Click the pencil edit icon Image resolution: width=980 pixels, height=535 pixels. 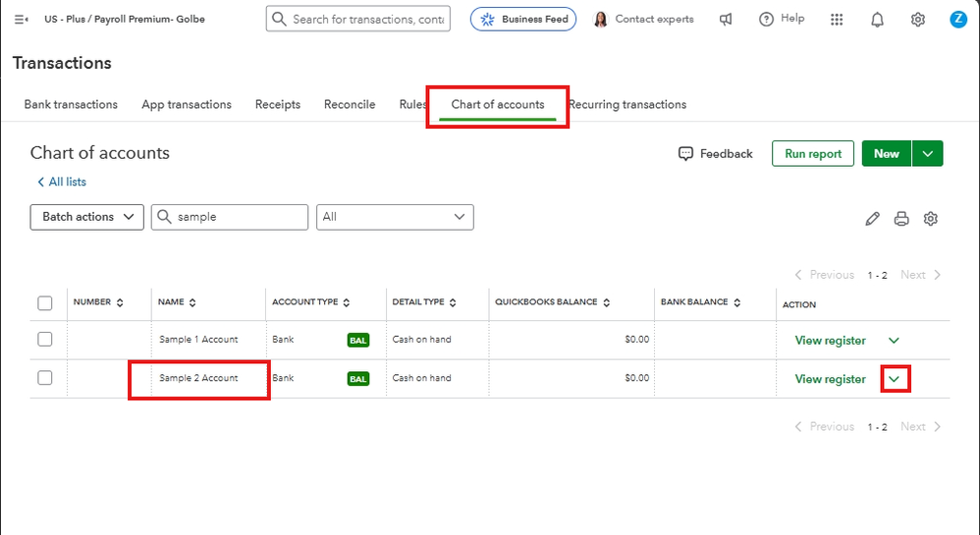pyautogui.click(x=872, y=219)
